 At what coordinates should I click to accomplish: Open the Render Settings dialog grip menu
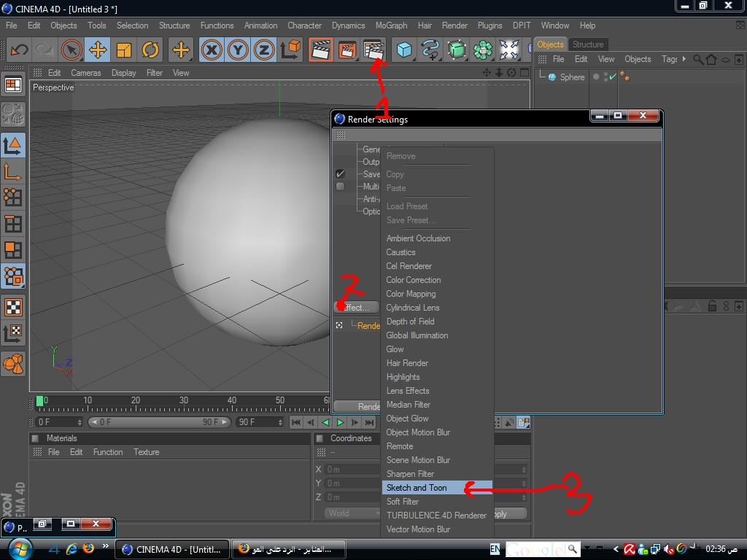[x=341, y=135]
